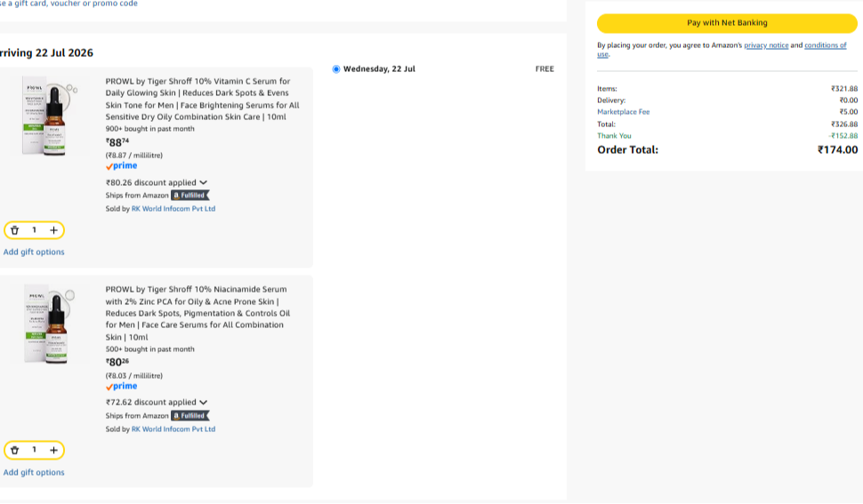Click the Fulfilled badge on Vitamin C Serum

(190, 196)
